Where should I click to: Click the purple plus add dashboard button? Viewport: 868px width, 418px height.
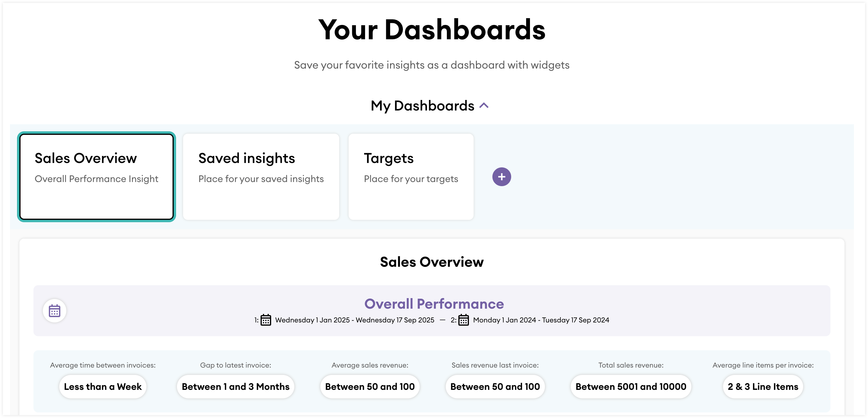click(501, 177)
